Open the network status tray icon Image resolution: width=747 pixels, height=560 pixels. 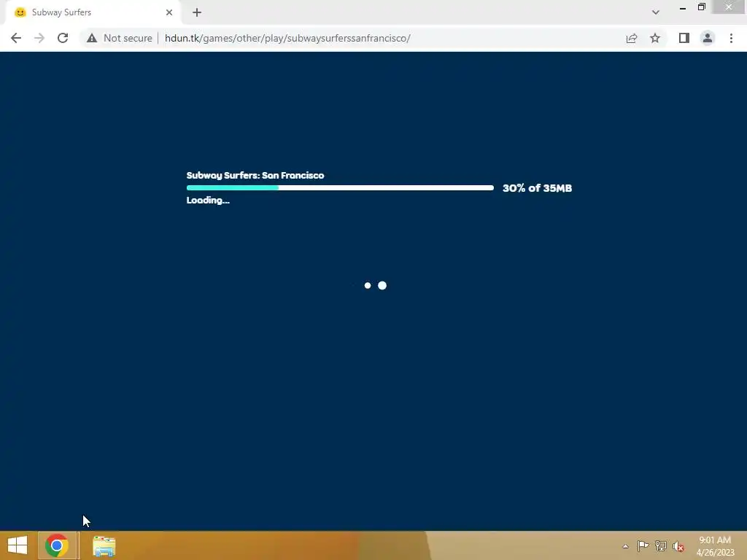pos(660,545)
